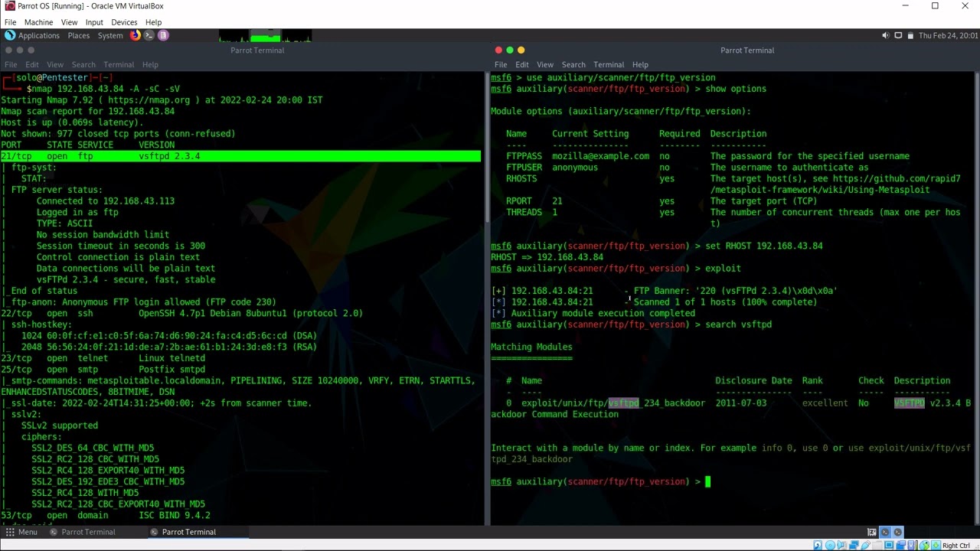Image resolution: width=980 pixels, height=551 pixels.
Task: Open Edit menu in left Parrot Terminal
Action: click(32, 64)
